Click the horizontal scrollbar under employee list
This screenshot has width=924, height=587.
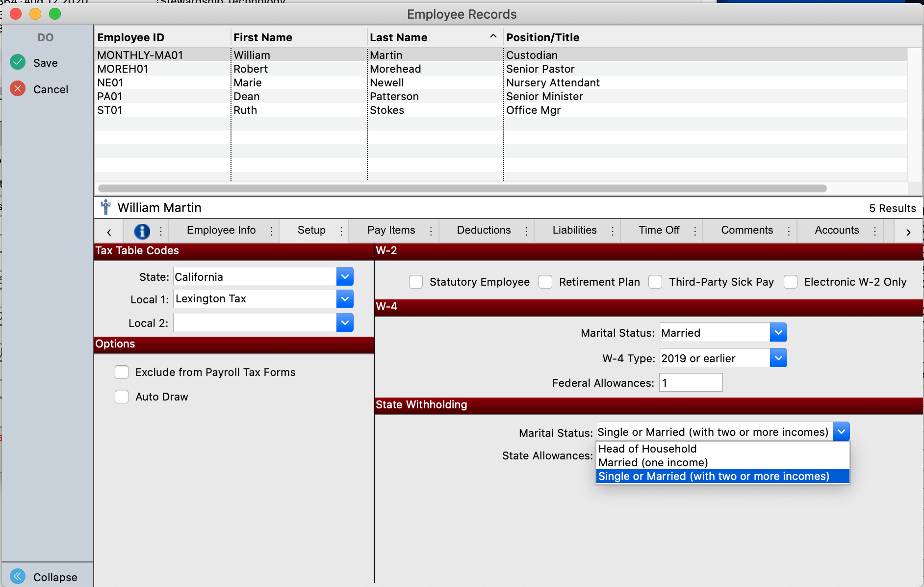tap(462, 188)
